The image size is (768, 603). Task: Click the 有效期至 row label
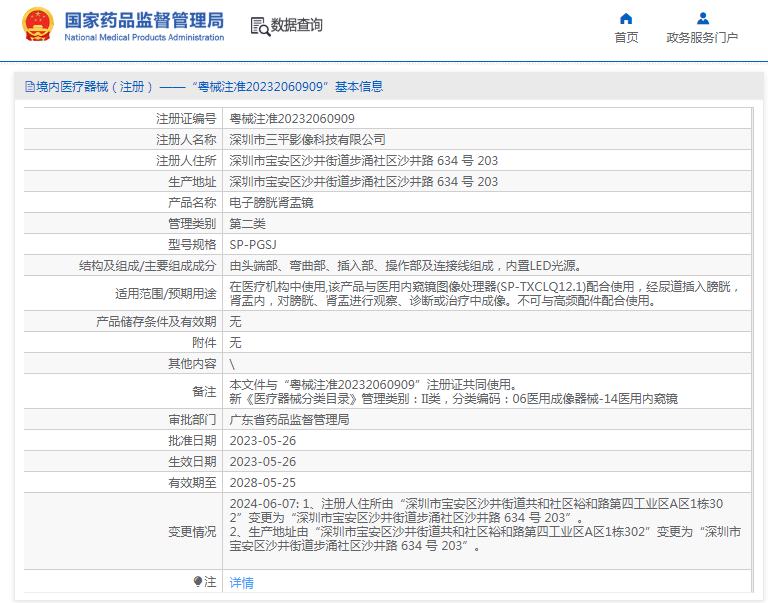pos(192,483)
